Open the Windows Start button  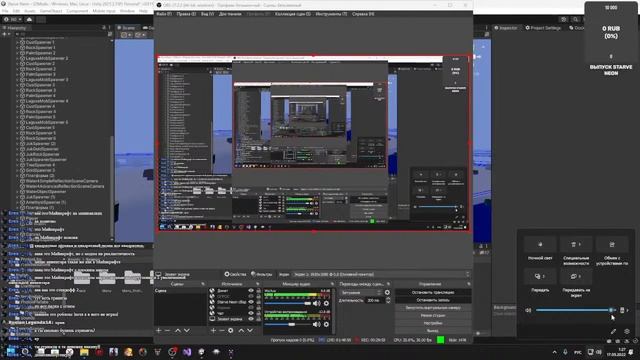[x=11, y=351]
